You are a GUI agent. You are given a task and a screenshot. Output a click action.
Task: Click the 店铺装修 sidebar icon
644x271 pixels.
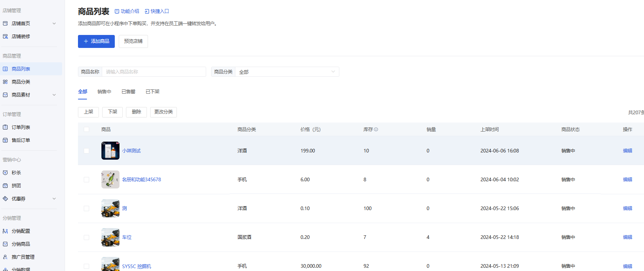point(5,36)
